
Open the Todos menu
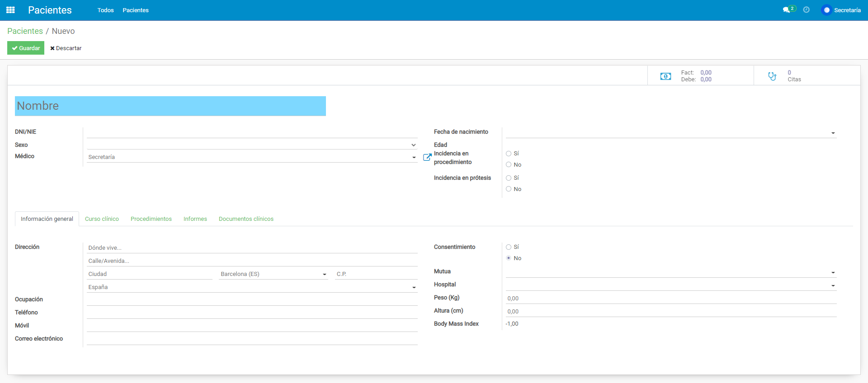[105, 10]
